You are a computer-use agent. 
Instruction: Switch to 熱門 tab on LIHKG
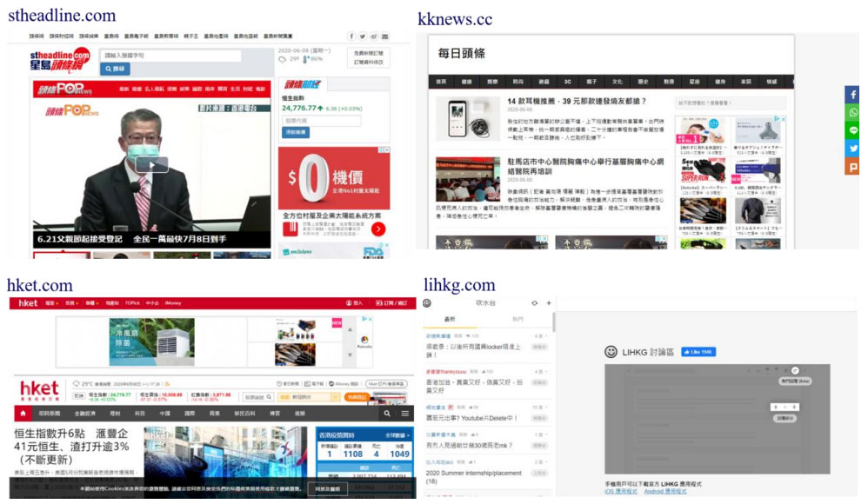(x=518, y=319)
